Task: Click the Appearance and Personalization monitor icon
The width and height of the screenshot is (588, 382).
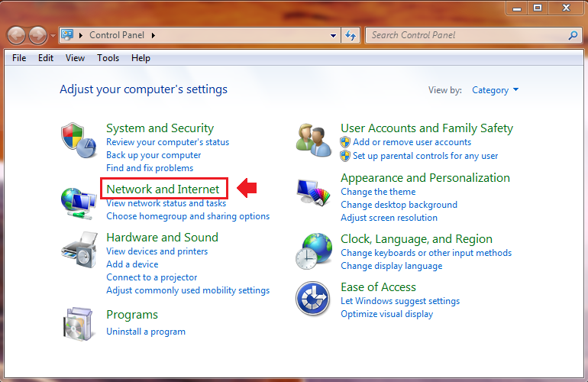Action: [x=314, y=193]
